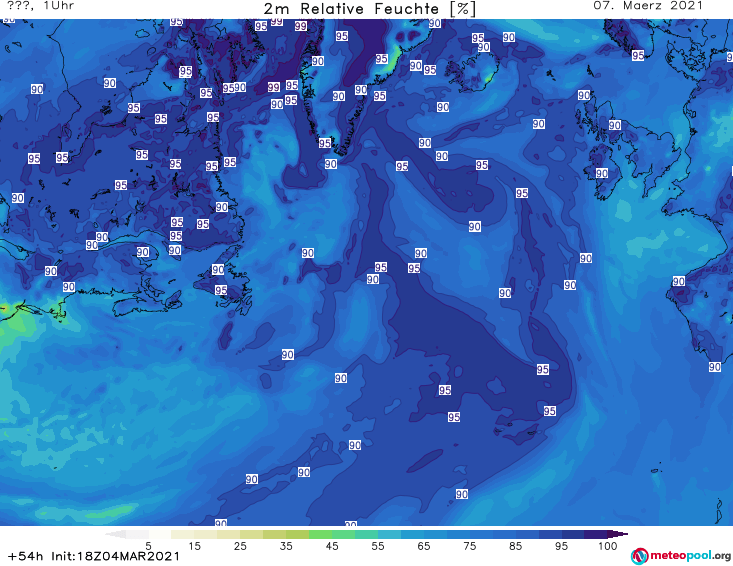Click the color scale tick label '75'
Viewport: 733px width, 566px height.
pos(470,546)
